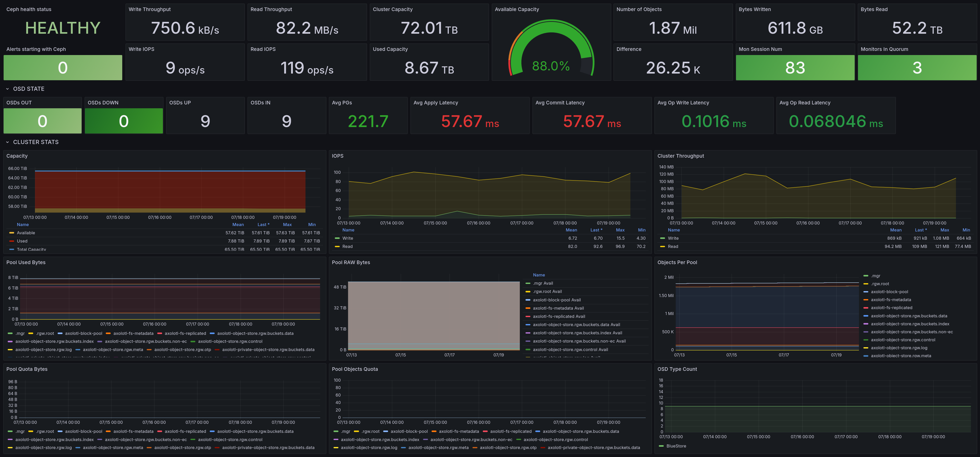Viewport: 980px width, 457px height.
Task: Click the Avg Op Write Latency 0.1016 ms value
Action: pos(714,122)
